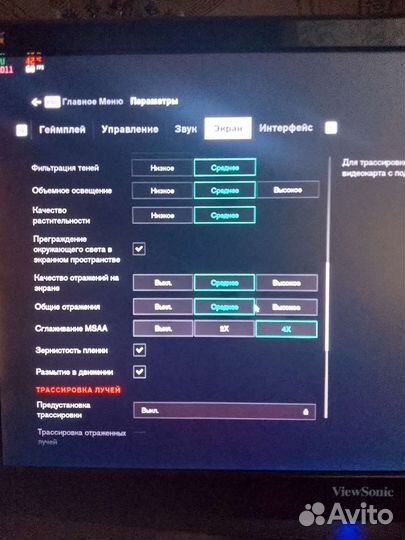Viewport: 405px width, 540px height.
Task: Click the back arrow to Главное Меню
Action: (x=36, y=102)
